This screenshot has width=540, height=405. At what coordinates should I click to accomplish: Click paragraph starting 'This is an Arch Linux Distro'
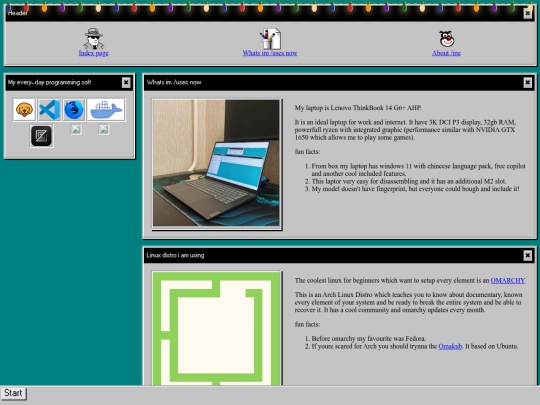[408, 302]
